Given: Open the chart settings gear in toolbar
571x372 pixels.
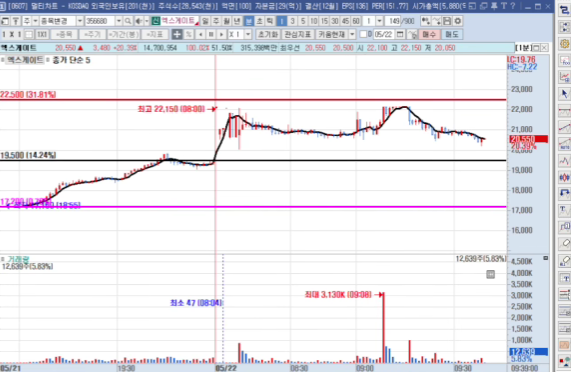Looking at the screenshot, I should (458, 21).
